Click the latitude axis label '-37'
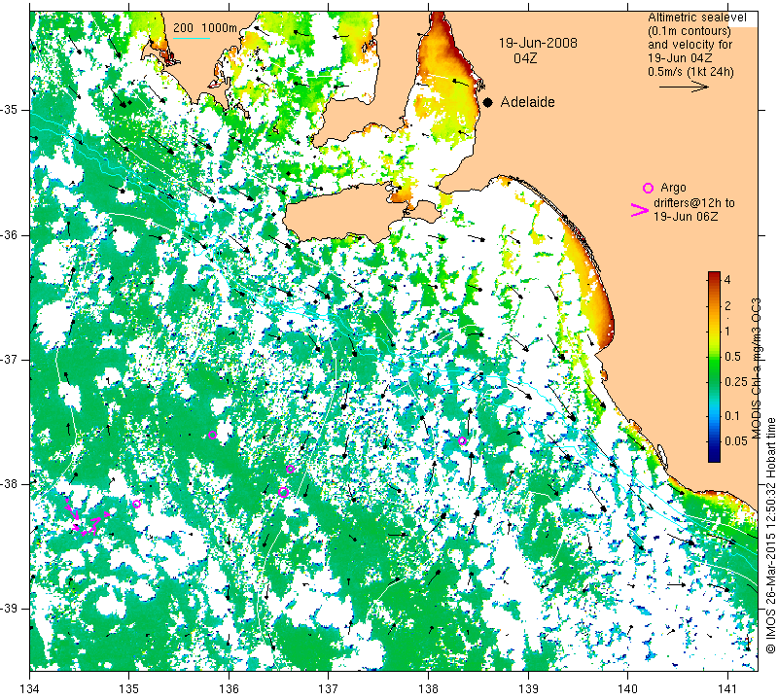 tap(9, 359)
